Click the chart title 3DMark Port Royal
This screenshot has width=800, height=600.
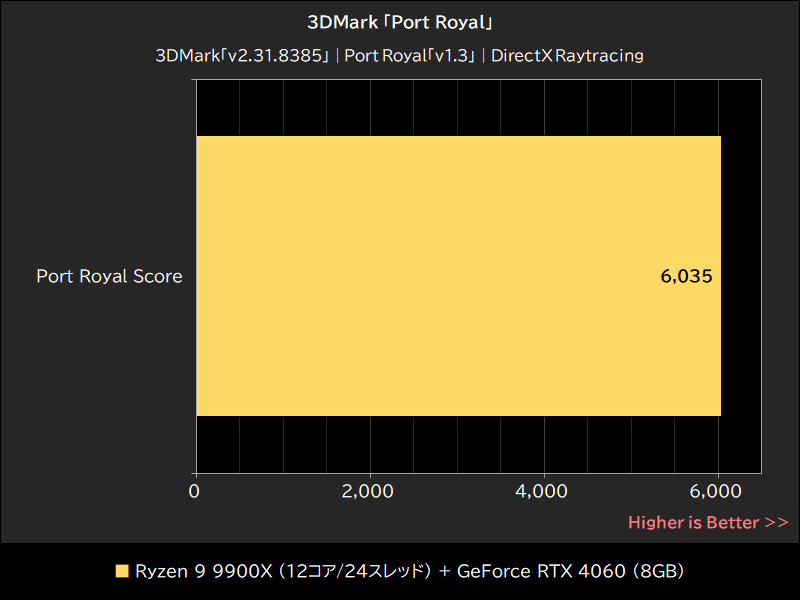tap(400, 21)
